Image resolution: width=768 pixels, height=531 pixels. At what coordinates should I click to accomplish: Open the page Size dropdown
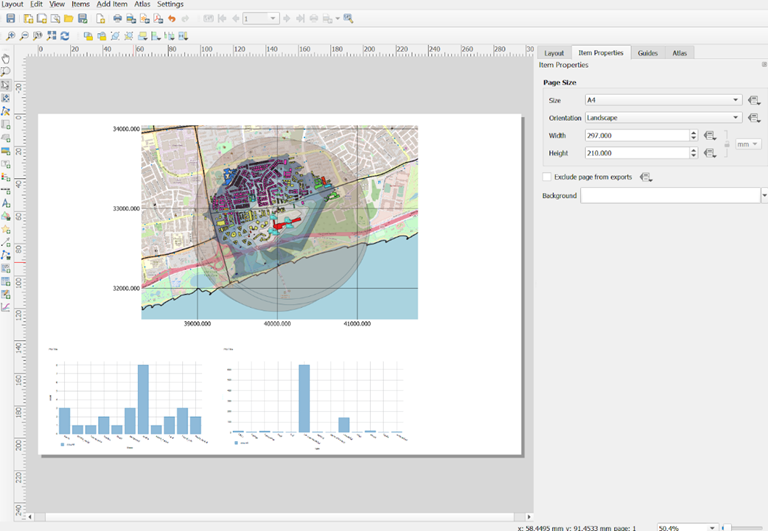[663, 100]
